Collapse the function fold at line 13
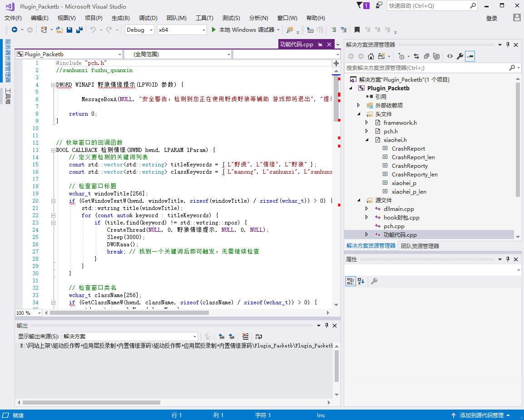Image resolution: width=524 pixels, height=420 pixels. [x=53, y=150]
